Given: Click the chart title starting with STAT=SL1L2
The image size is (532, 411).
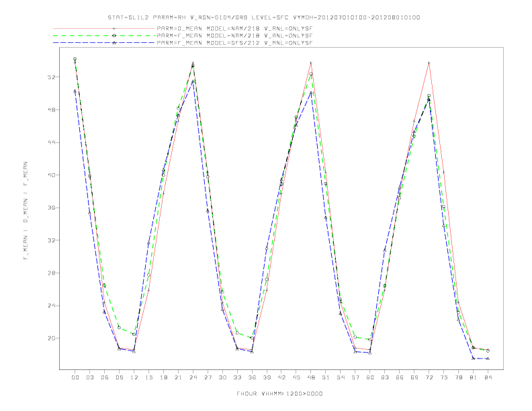Looking at the screenshot, I should [264, 17].
